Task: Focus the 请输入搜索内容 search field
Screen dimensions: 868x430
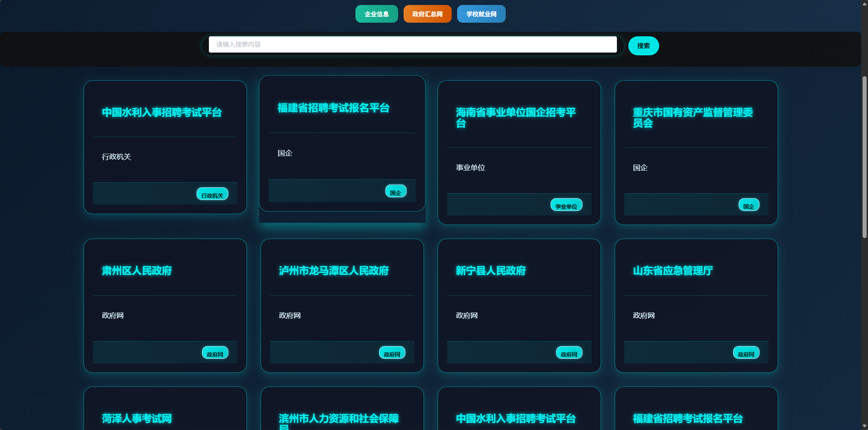Action: pyautogui.click(x=413, y=44)
